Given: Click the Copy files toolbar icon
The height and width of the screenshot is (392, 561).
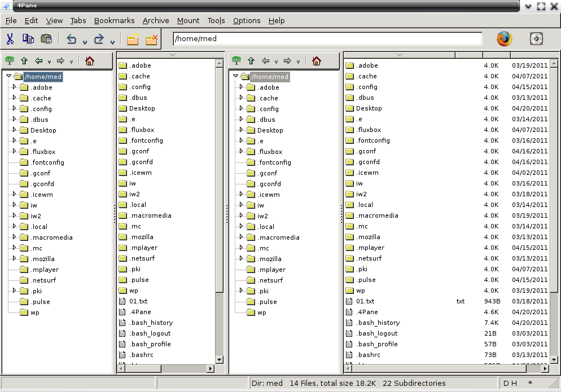Looking at the screenshot, I should tap(28, 39).
